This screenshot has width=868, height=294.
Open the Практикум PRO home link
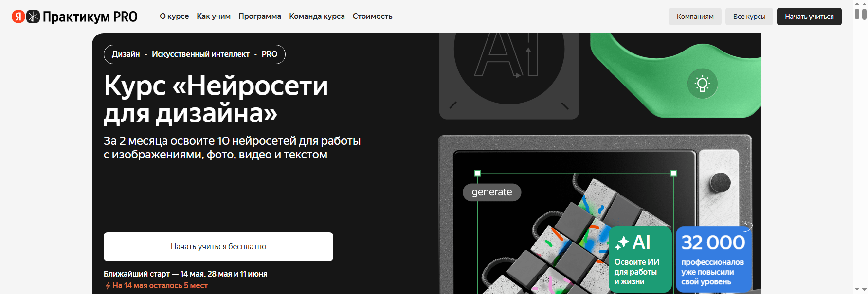[x=90, y=17]
